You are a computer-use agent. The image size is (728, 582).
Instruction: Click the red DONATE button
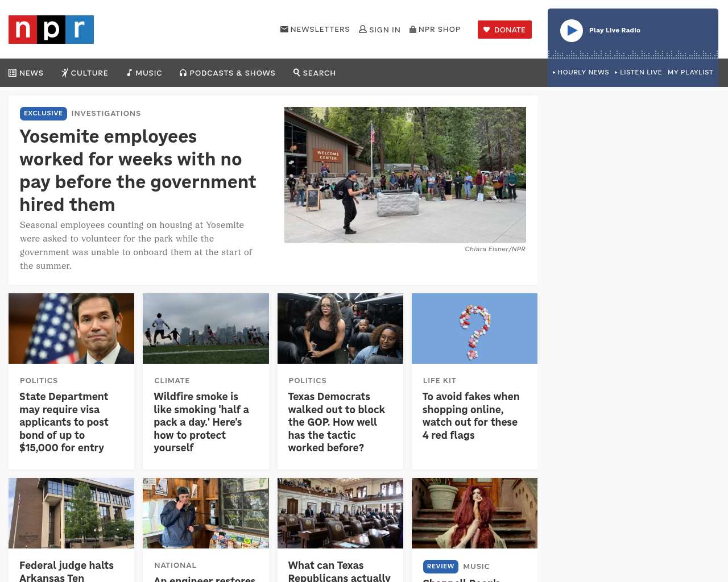coord(504,30)
